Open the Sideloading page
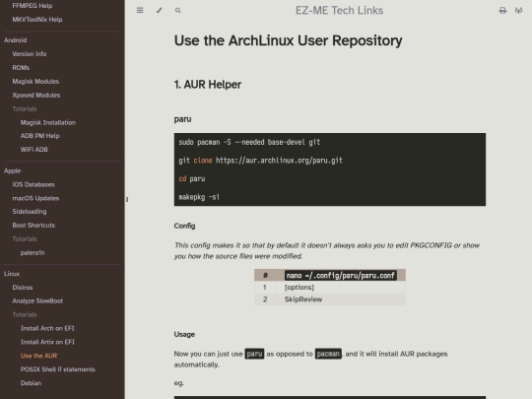The width and height of the screenshot is (532, 399). click(x=30, y=212)
